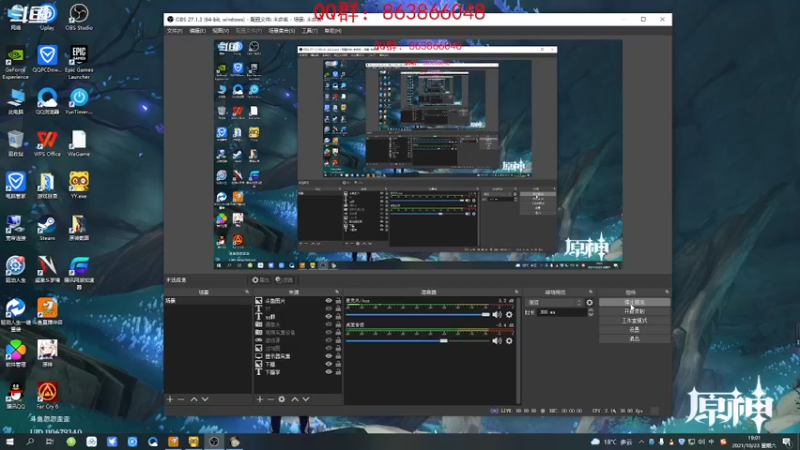Remove selected scene with the minus icon
The height and width of the screenshot is (450, 800).
coord(181,399)
